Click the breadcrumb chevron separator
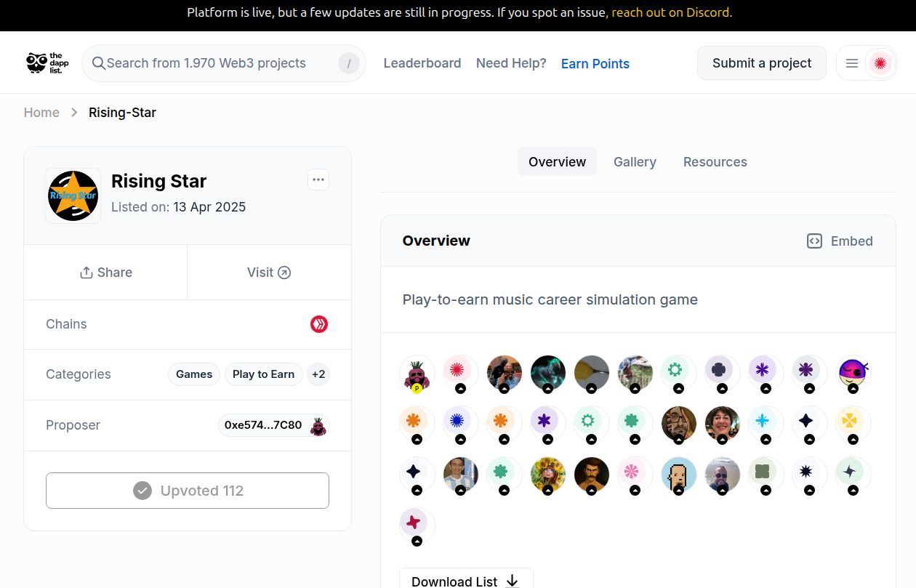The image size is (916, 588). (74, 113)
